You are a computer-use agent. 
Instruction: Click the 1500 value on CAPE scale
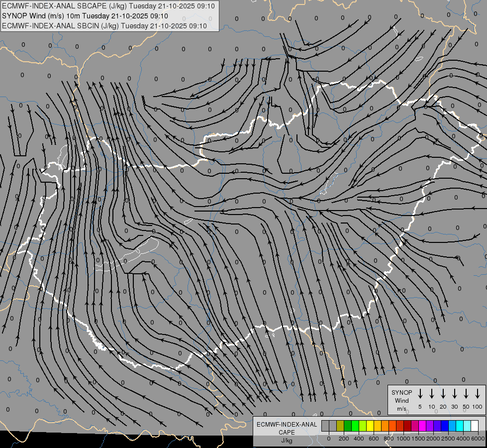[418, 439]
